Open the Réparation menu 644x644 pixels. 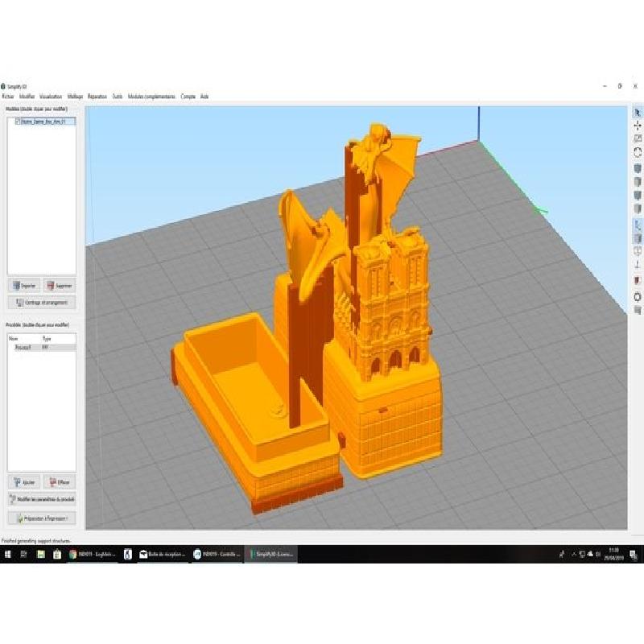(97, 97)
